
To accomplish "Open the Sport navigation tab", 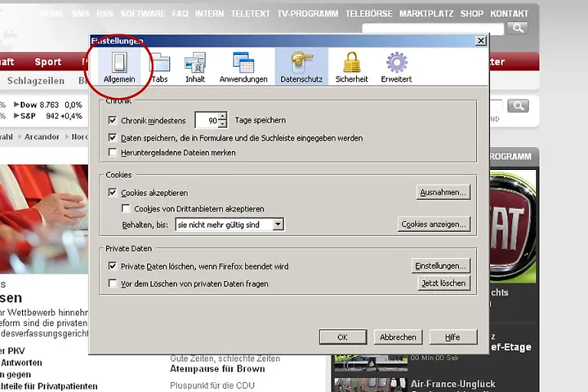I will pos(47,62).
